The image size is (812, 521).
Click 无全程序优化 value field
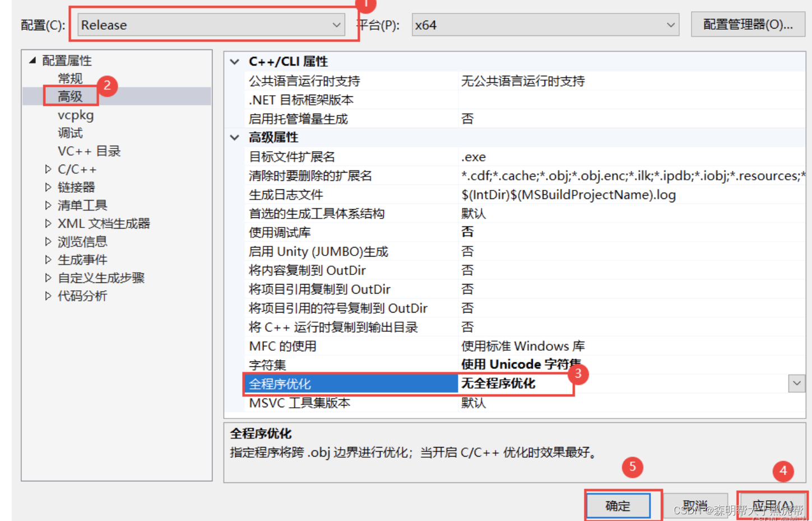pos(623,384)
